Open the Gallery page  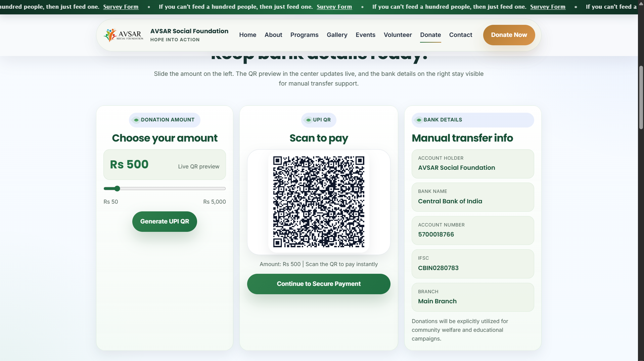click(x=337, y=35)
